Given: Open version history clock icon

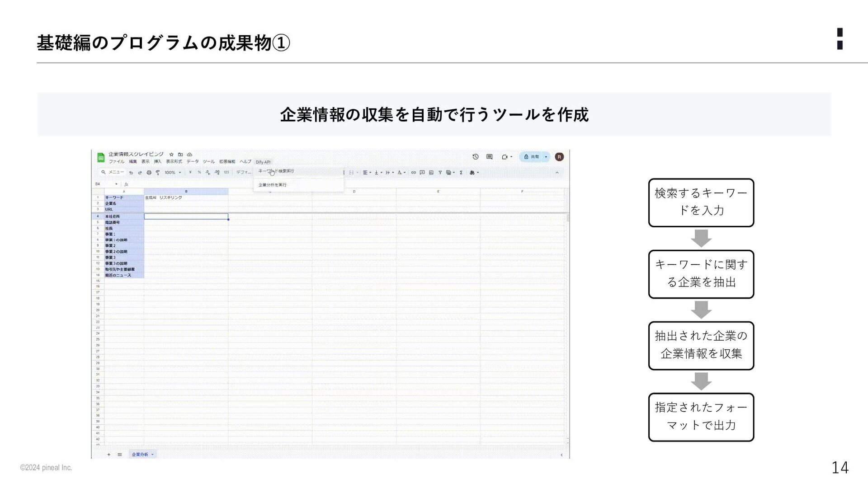Looking at the screenshot, I should (x=475, y=157).
